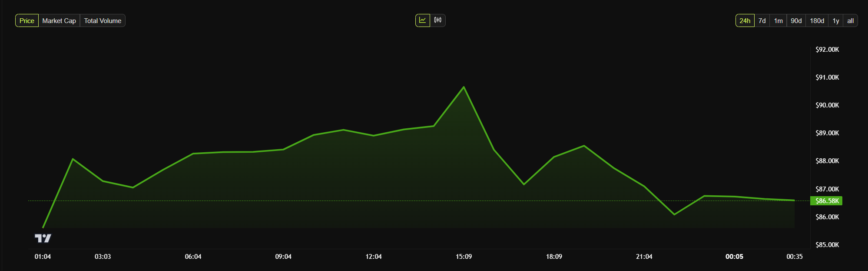Select the Total Volume tab
This screenshot has width=868, height=271.
103,20
